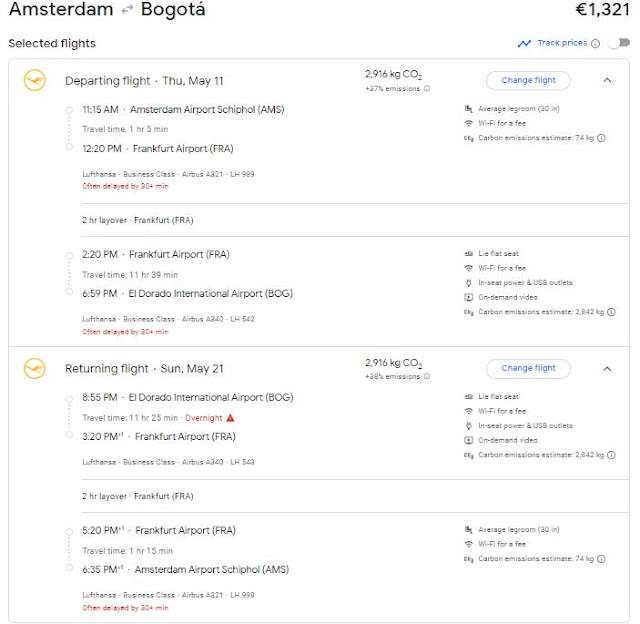
Task: Click the Amsterdam–Bogotá swap arrows icon
Action: [x=126, y=11]
